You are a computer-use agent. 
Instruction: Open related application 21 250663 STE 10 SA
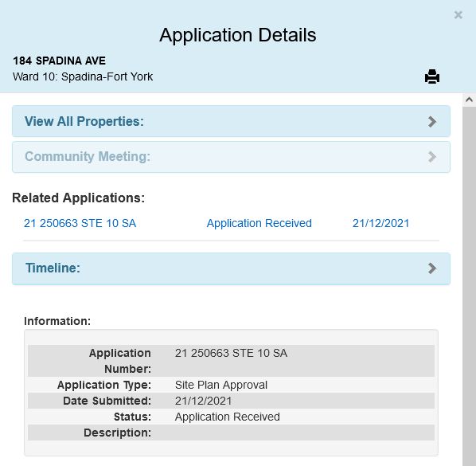pos(80,223)
